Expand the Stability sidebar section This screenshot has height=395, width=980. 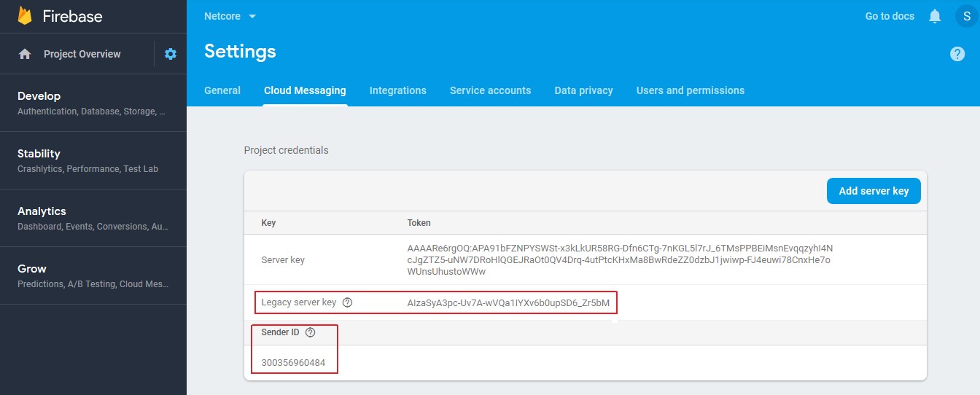[93, 160]
